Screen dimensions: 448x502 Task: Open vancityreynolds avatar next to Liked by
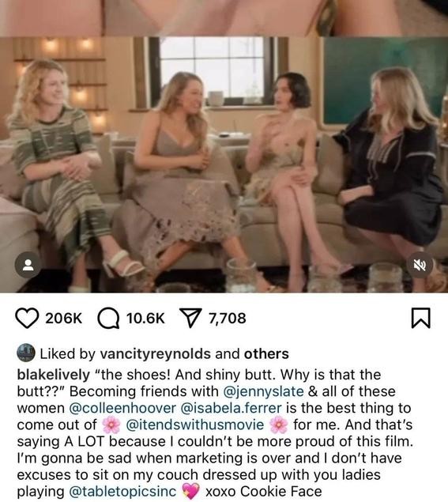coord(25,353)
